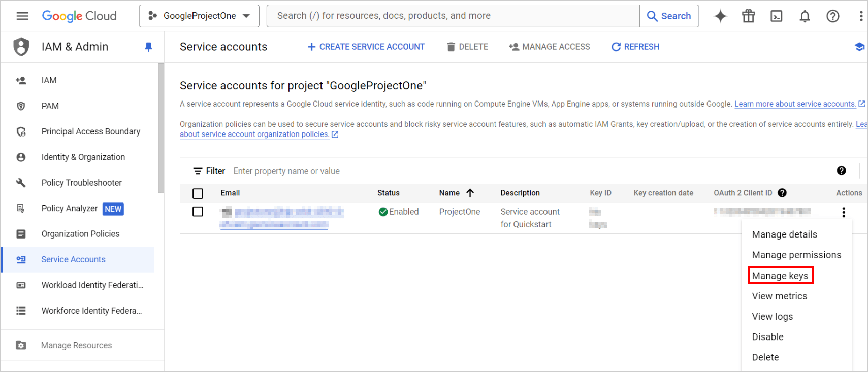
Task: Click CREATE SERVICE ACCOUNT button
Action: 366,47
